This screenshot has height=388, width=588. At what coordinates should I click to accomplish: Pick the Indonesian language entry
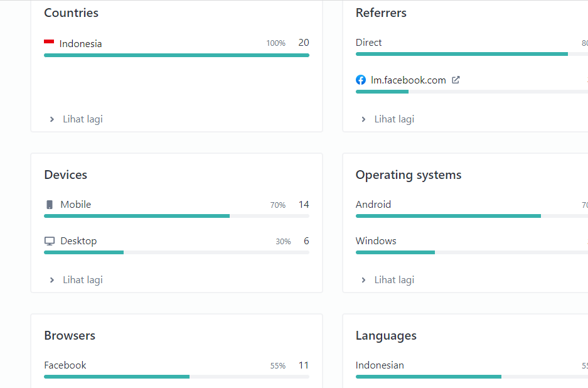[x=380, y=365]
